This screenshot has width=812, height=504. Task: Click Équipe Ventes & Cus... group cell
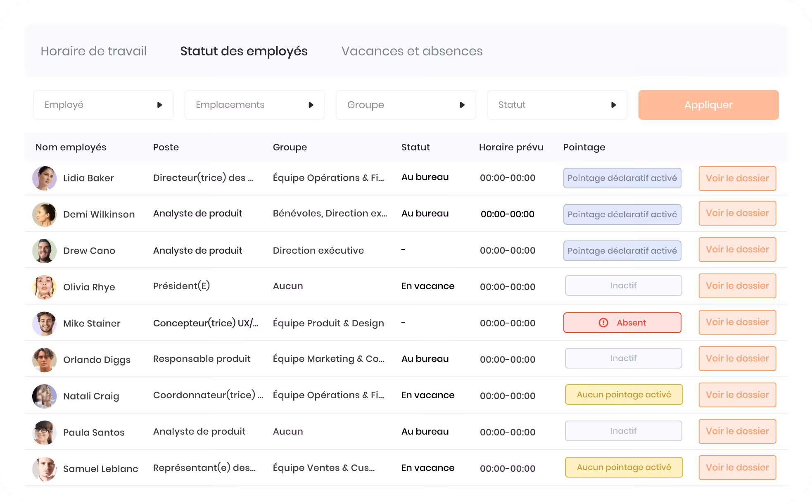(x=323, y=468)
